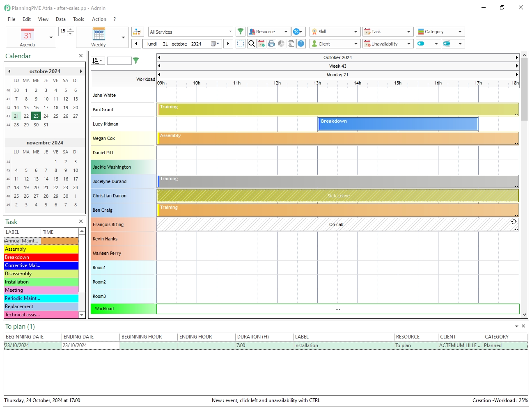Image resolution: width=532 pixels, height=407 pixels.
Task: Open the Action menu
Action: (x=99, y=19)
